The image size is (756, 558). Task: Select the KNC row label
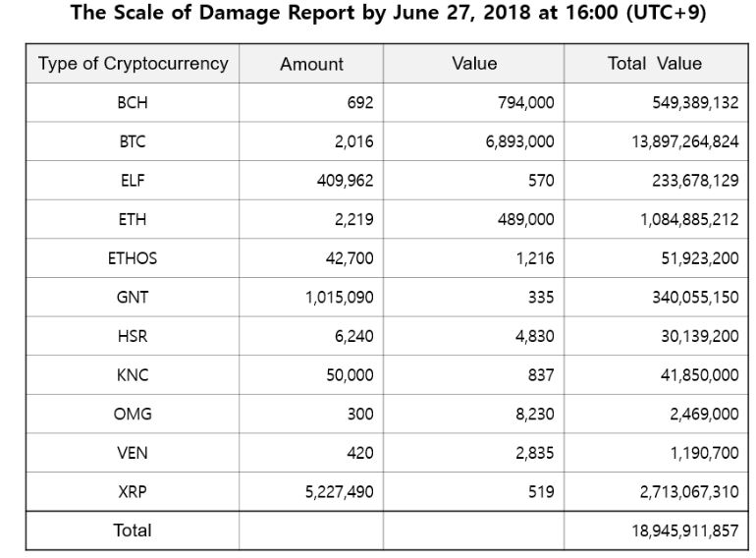pos(133,375)
